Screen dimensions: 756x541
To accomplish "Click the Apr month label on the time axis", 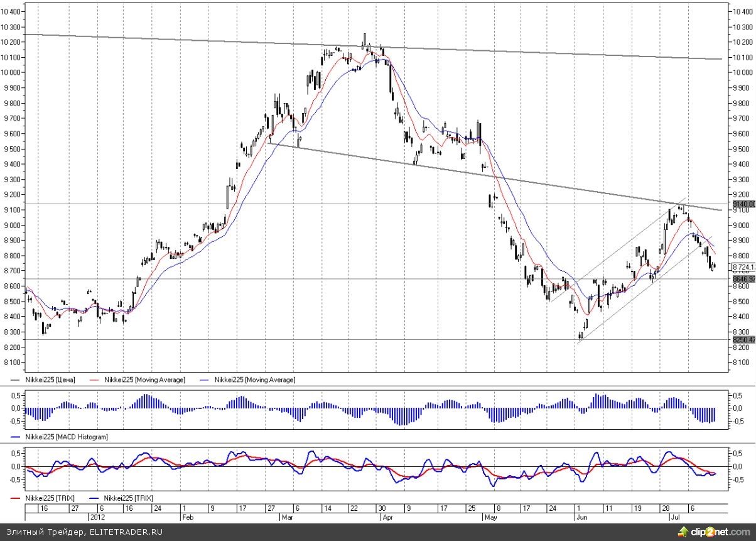I will pyautogui.click(x=387, y=517).
